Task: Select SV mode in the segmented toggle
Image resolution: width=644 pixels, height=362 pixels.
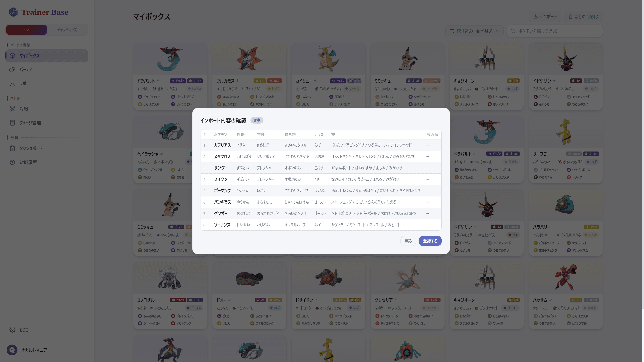Action: tap(26, 30)
